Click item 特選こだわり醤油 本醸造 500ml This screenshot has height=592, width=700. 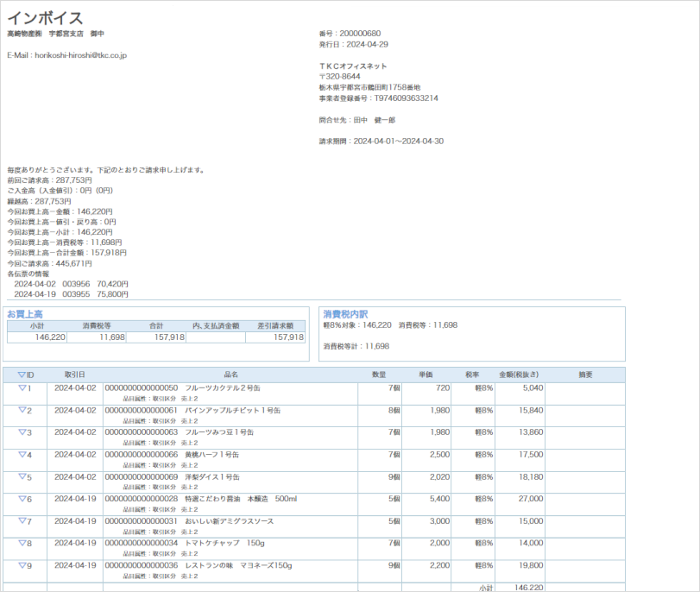(241, 499)
